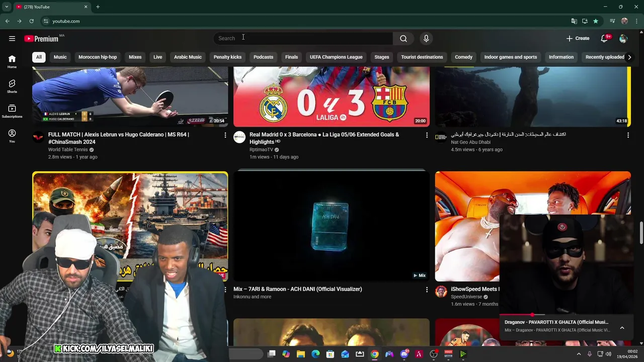Open Chrome three-dot menu
Screen dimensions: 644x362
(x=637, y=21)
